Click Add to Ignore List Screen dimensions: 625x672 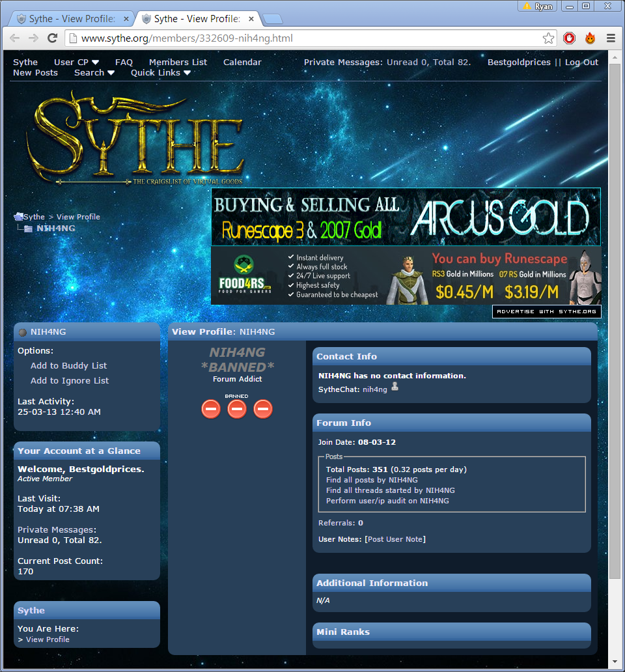pos(70,380)
